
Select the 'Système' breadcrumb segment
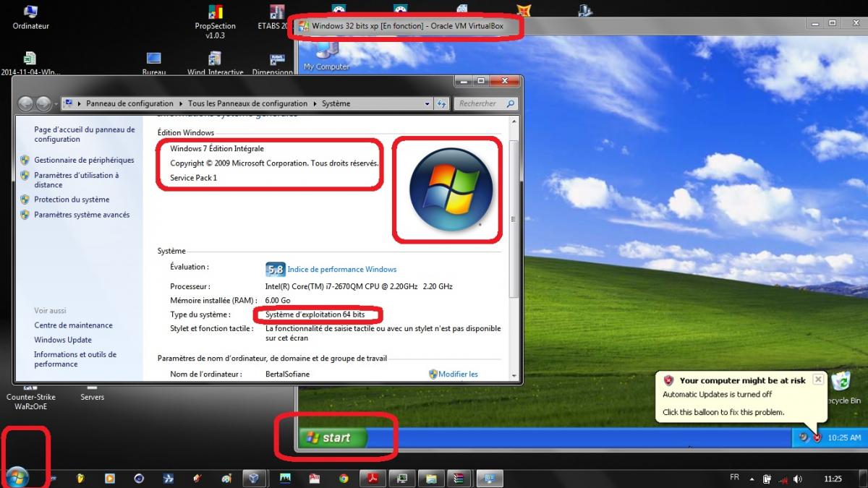(x=336, y=103)
